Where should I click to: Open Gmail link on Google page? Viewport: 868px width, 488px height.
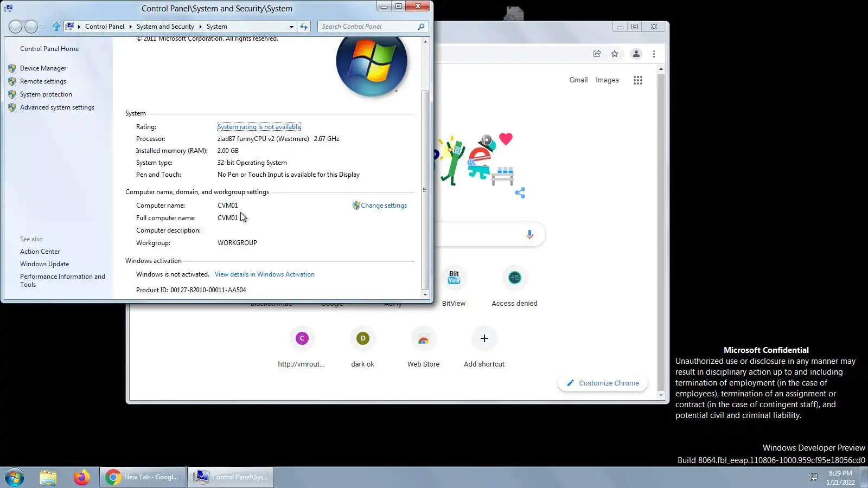[x=578, y=80]
